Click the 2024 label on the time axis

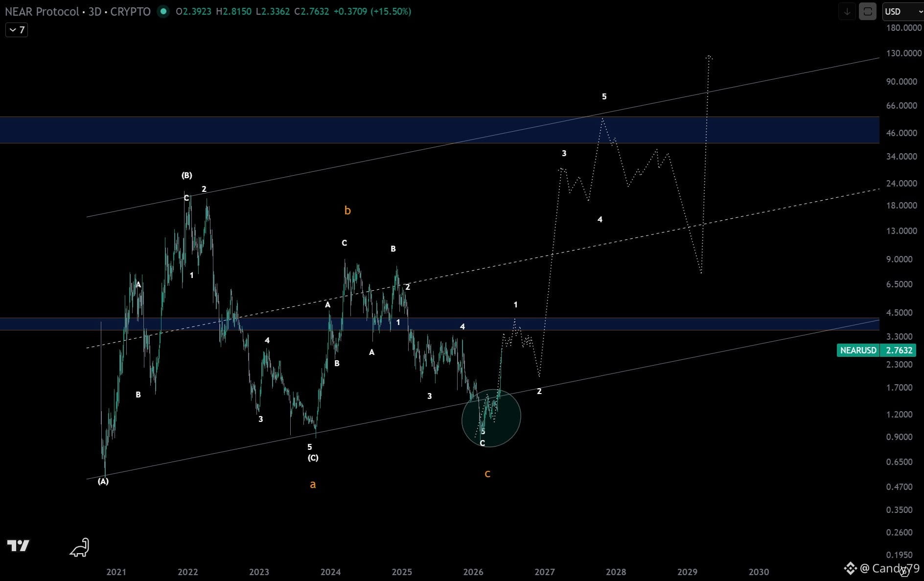tap(330, 572)
